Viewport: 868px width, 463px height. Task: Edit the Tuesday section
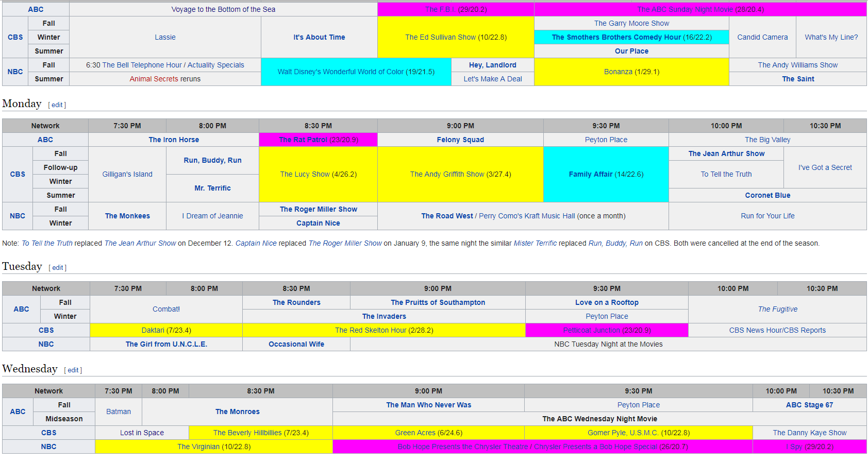pos(57,268)
